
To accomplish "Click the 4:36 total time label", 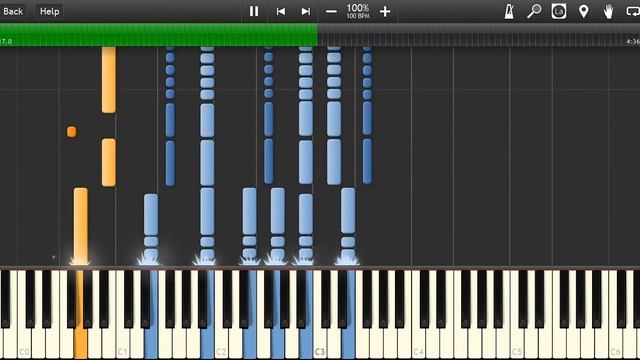I will point(633,41).
